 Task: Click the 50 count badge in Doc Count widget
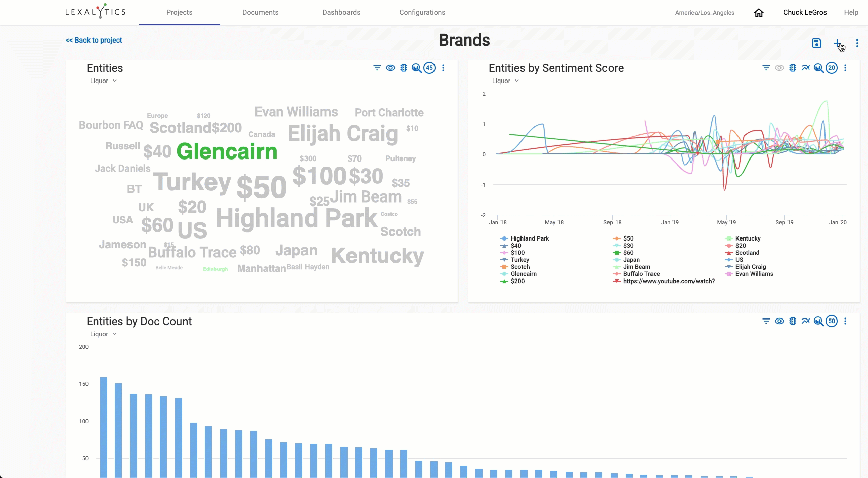832,321
